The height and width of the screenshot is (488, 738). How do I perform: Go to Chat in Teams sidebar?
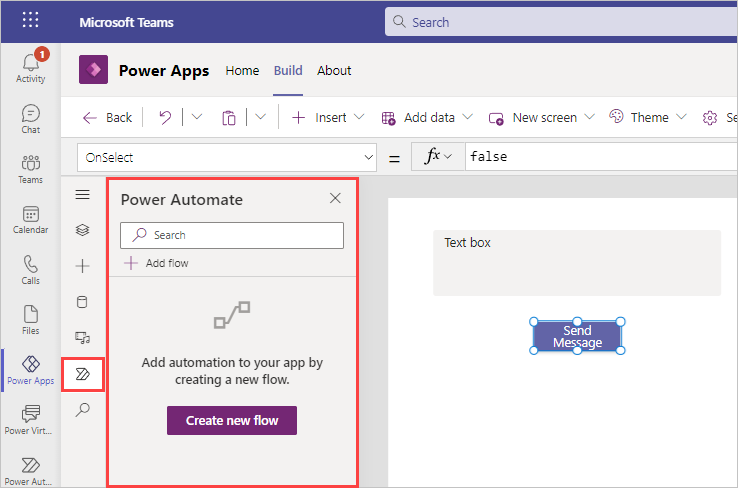[31, 119]
